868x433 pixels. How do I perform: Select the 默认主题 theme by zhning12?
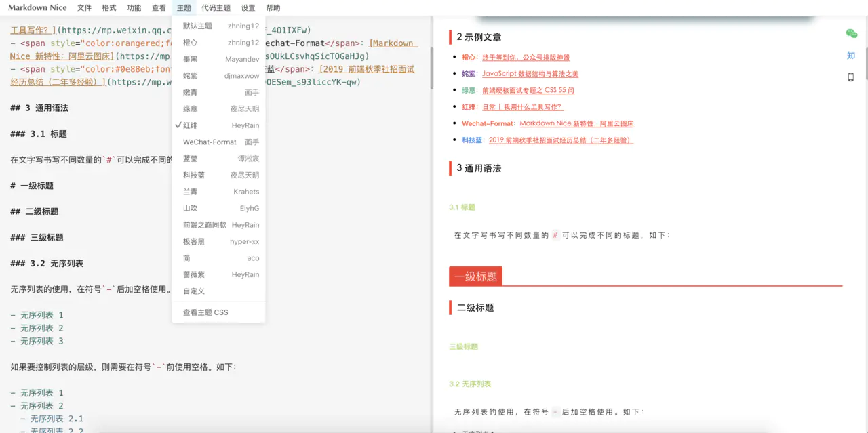point(218,26)
